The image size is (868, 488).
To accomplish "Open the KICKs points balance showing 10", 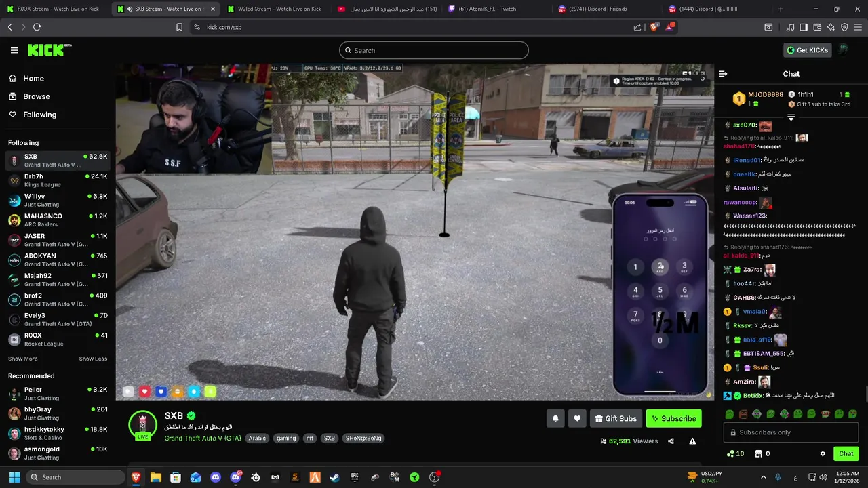I will pyautogui.click(x=735, y=454).
